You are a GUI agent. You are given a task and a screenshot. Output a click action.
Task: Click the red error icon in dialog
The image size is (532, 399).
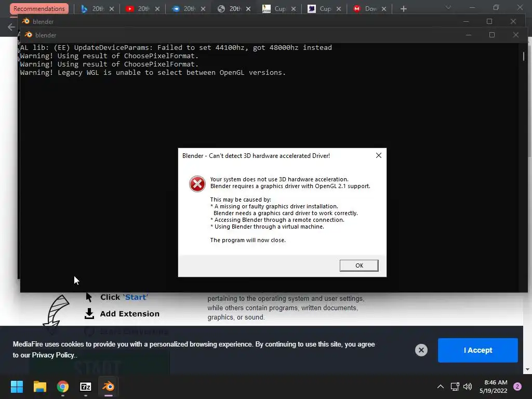pyautogui.click(x=197, y=184)
